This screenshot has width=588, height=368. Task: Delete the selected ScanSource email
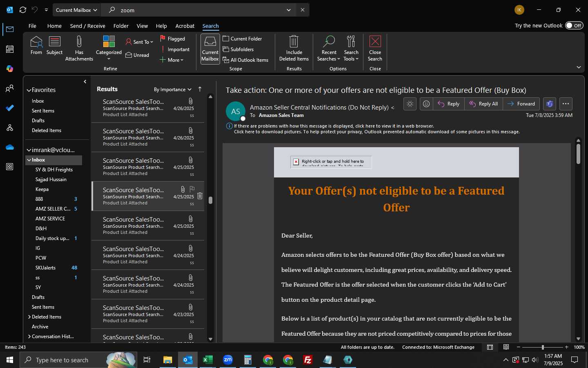(200, 196)
